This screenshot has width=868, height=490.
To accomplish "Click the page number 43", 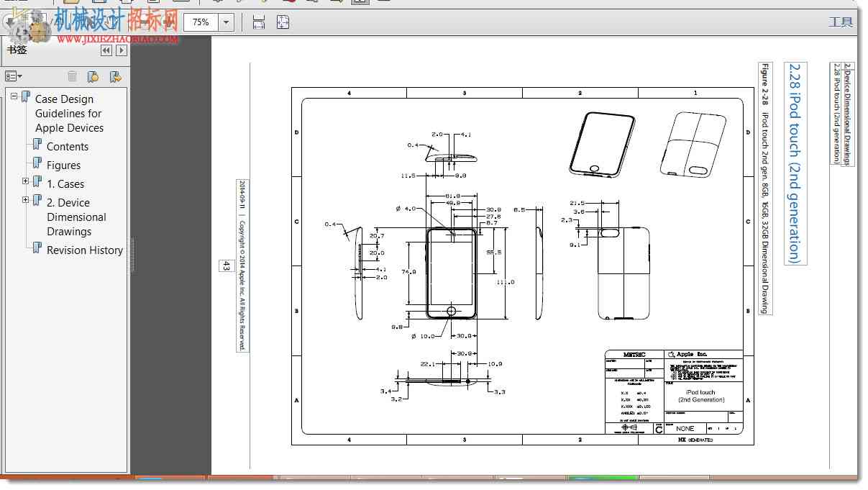I will click(x=225, y=266).
